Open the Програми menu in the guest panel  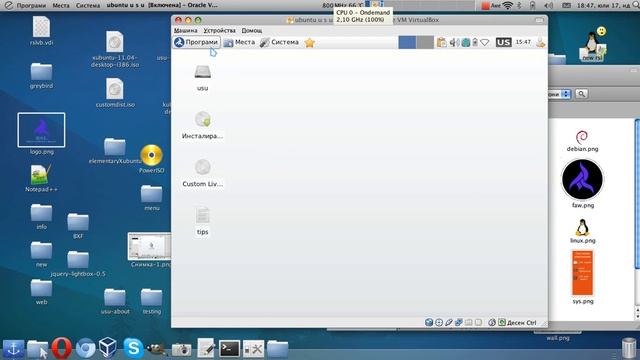pyautogui.click(x=196, y=42)
